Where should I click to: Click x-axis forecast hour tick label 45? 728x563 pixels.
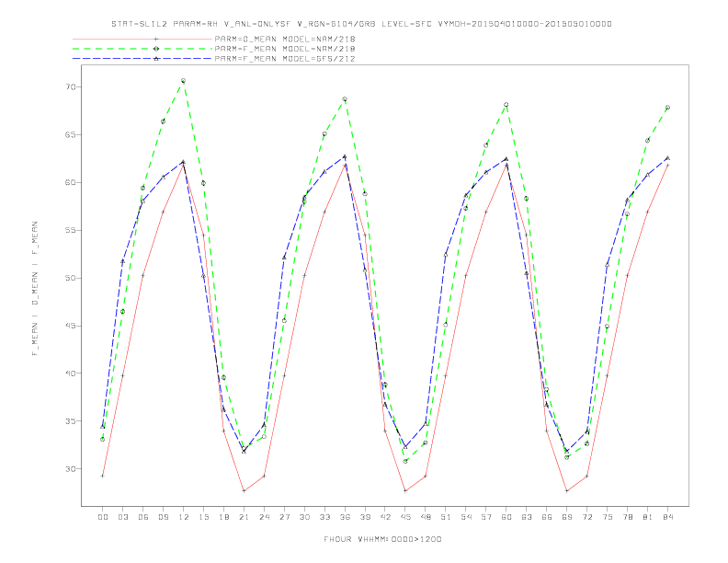405,517
